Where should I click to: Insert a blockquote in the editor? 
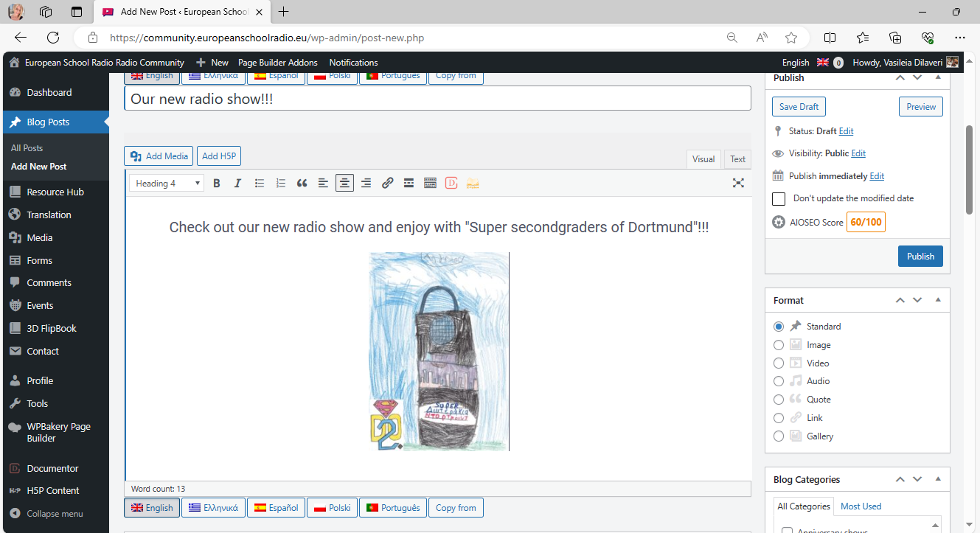coord(302,184)
